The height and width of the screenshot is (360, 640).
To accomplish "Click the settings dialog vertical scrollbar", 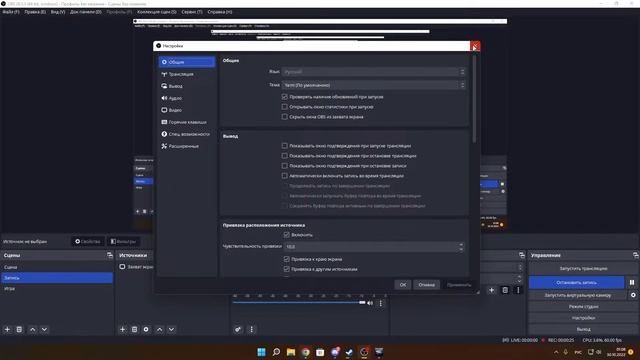I will pos(474,99).
